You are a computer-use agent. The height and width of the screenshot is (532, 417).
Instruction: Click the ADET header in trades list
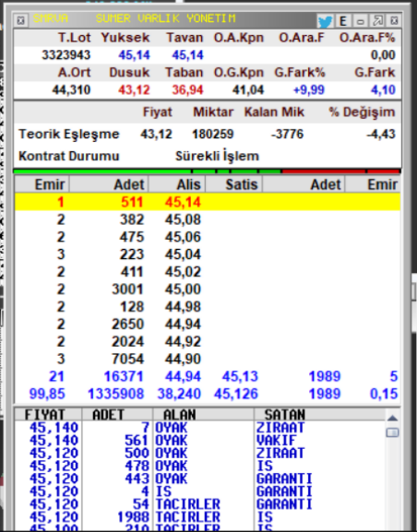pos(108,415)
